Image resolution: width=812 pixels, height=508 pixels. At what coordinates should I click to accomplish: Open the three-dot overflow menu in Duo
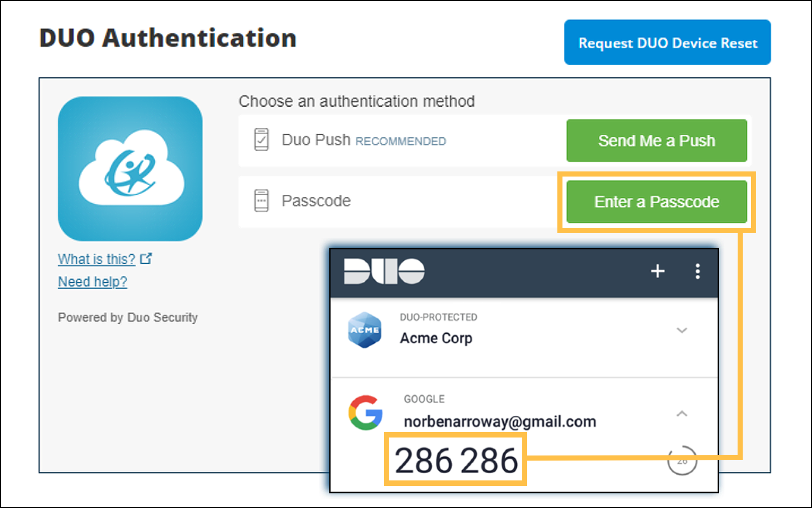tap(697, 271)
